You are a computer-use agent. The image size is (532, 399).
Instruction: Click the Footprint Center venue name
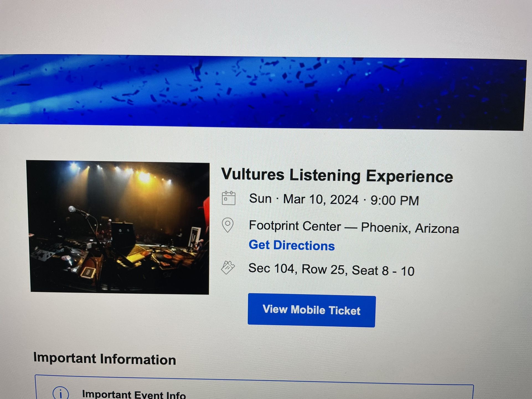[x=295, y=226]
